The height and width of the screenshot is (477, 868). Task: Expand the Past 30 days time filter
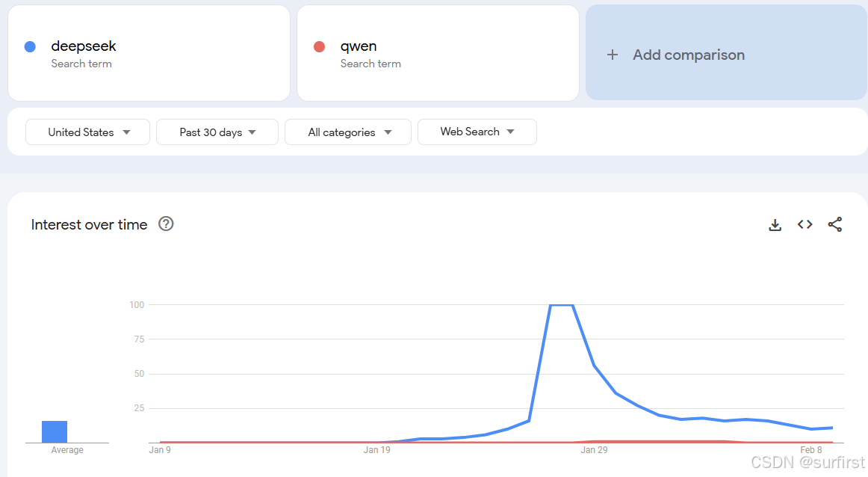[217, 132]
